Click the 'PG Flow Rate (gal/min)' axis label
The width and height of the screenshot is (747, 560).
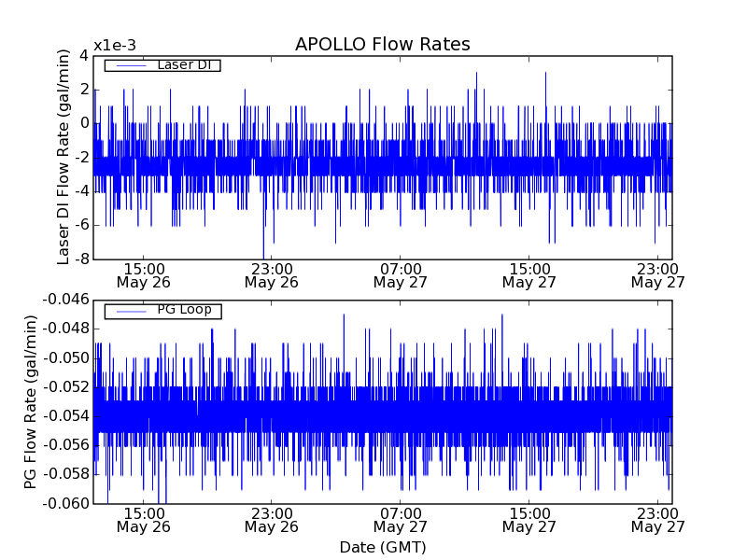31,401
